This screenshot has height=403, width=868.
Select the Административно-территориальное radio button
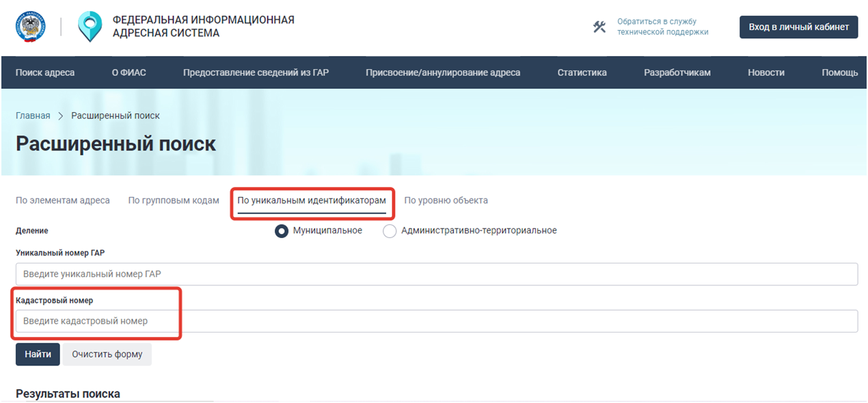click(x=390, y=231)
